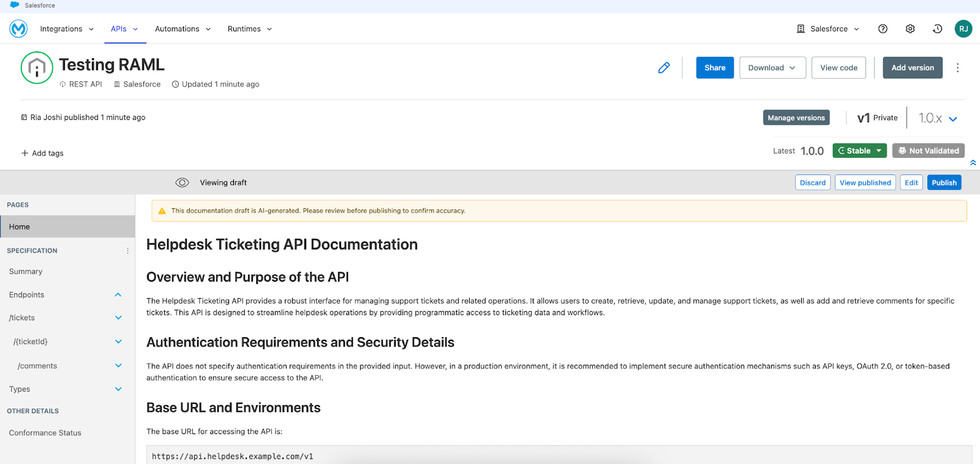Click the v1 Private version label
Viewport: 980px width, 464px height.
(877, 118)
